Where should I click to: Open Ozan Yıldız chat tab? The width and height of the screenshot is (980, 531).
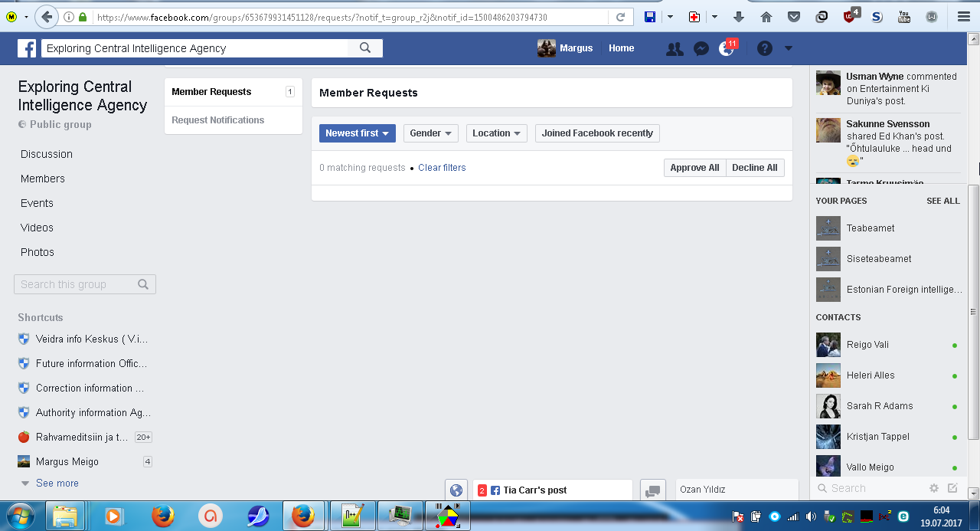click(737, 490)
